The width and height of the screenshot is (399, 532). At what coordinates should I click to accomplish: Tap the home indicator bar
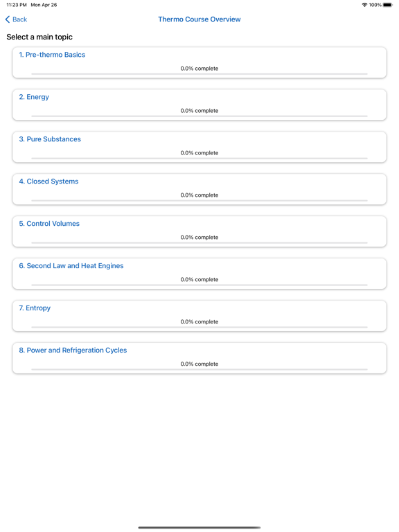point(199,528)
